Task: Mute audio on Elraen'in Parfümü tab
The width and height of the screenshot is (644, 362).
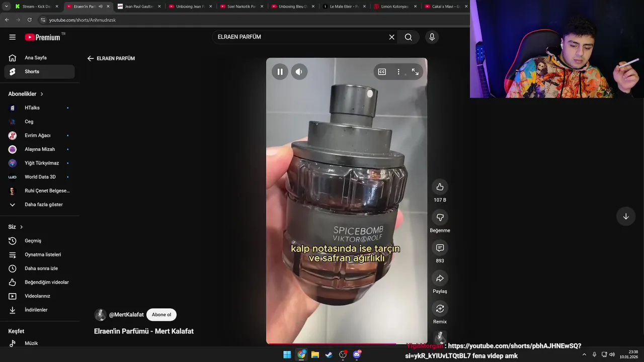Action: pos(100,7)
